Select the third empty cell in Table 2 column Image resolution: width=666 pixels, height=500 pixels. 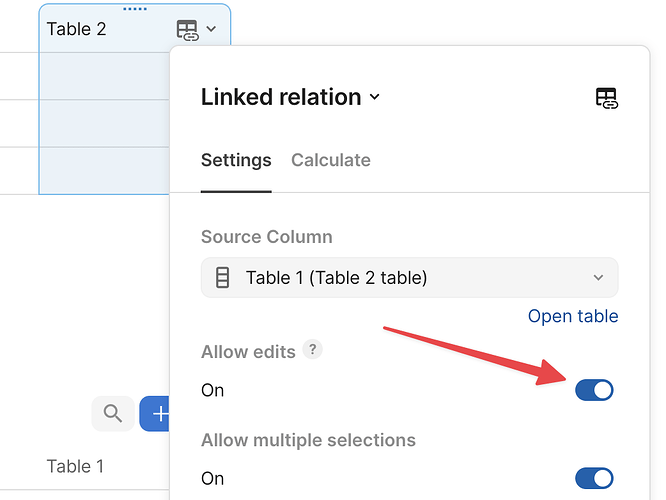point(104,170)
